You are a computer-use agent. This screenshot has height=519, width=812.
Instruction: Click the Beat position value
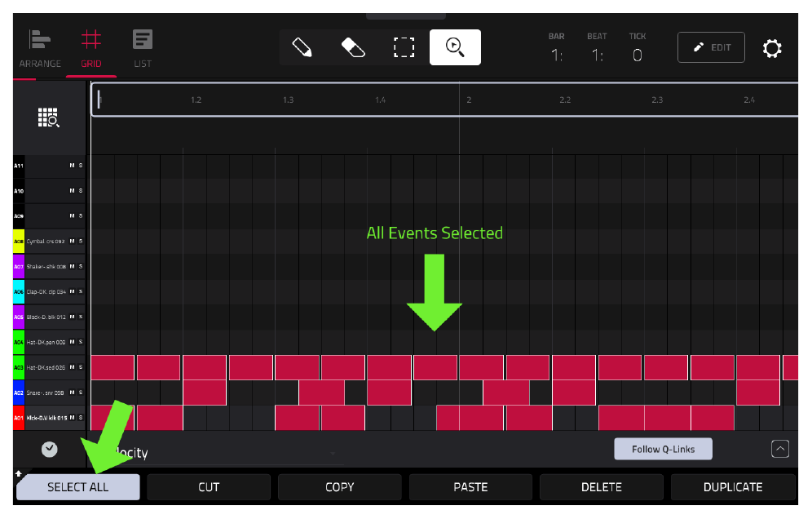coord(597,55)
